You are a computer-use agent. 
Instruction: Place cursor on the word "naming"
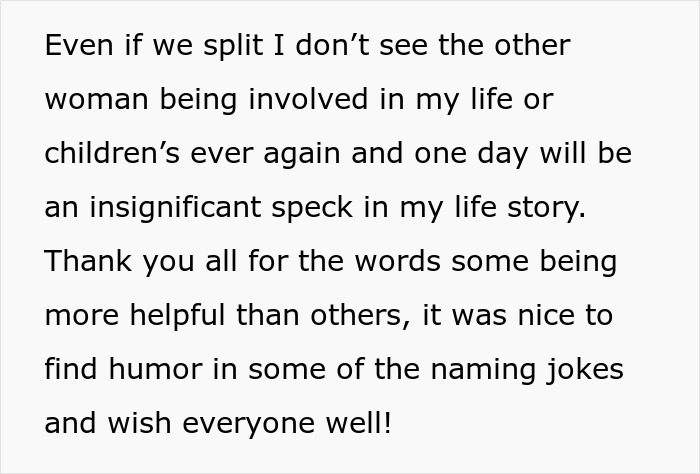pos(483,371)
